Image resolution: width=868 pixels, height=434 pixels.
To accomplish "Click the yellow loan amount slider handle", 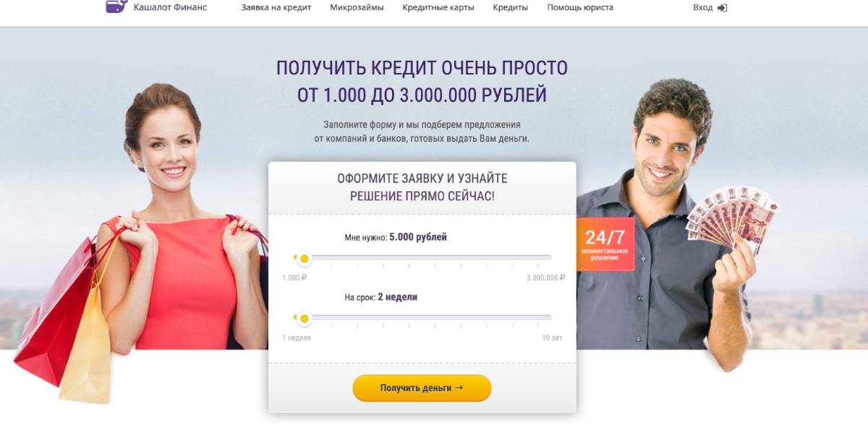I will (x=305, y=258).
